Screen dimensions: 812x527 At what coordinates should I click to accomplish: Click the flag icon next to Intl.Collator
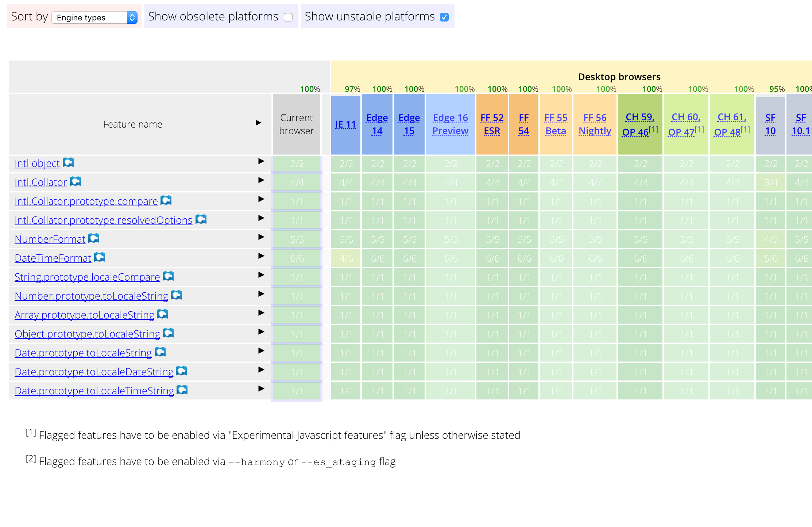point(76,181)
